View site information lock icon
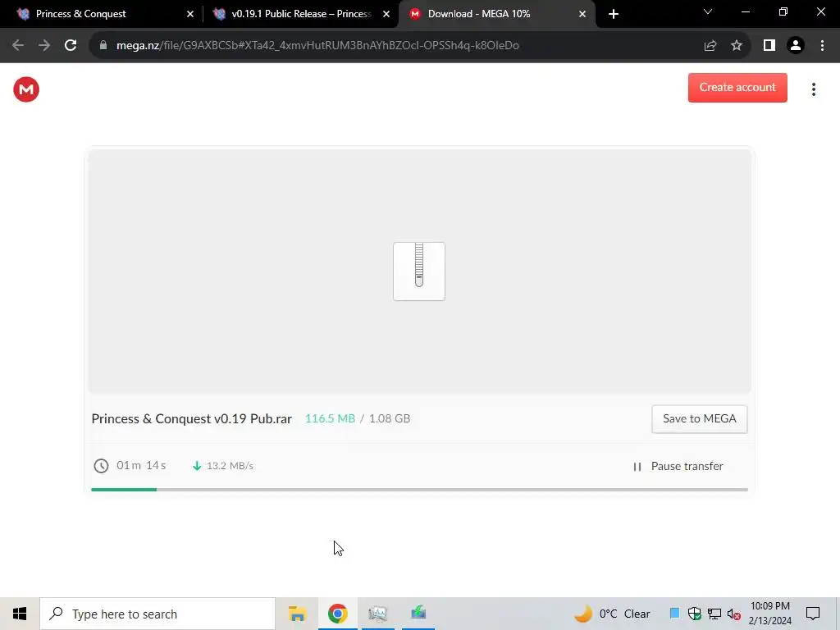The image size is (840, 630). pos(103,46)
